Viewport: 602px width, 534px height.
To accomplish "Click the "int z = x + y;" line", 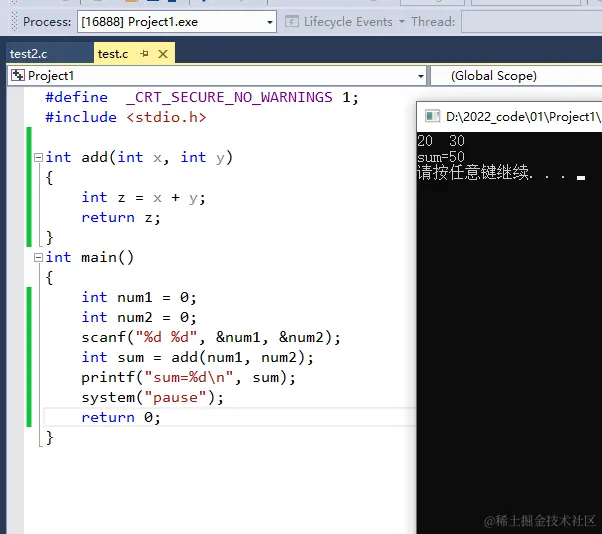I will (x=144, y=198).
